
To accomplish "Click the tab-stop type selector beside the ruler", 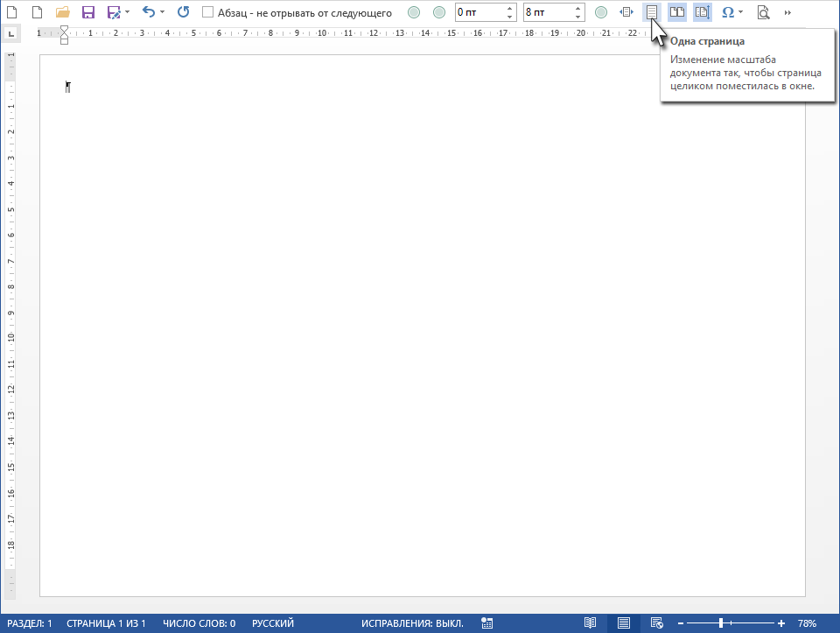I will point(11,34).
